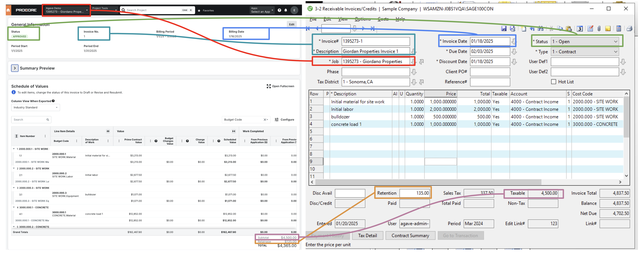Click the help icon next to Scheduled Value
Viewport: 644px width, 254px height.
pos(219,141)
